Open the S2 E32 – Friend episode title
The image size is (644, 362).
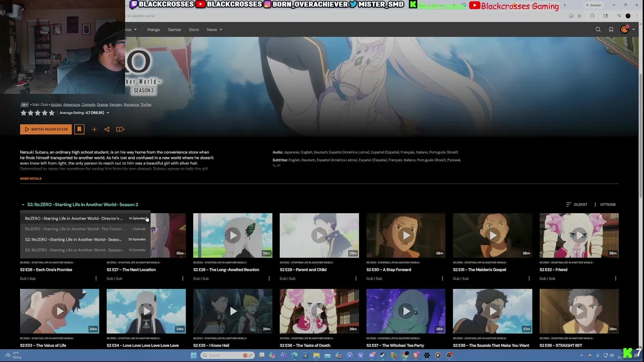point(553,270)
